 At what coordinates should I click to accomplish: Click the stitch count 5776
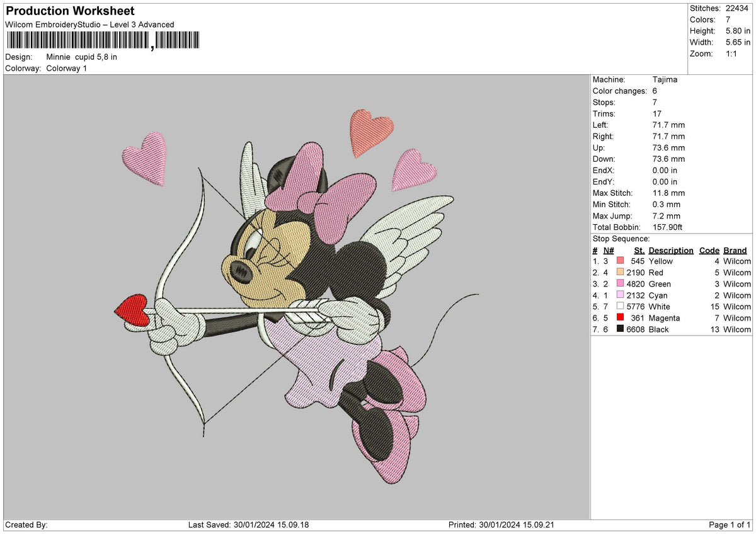point(636,307)
